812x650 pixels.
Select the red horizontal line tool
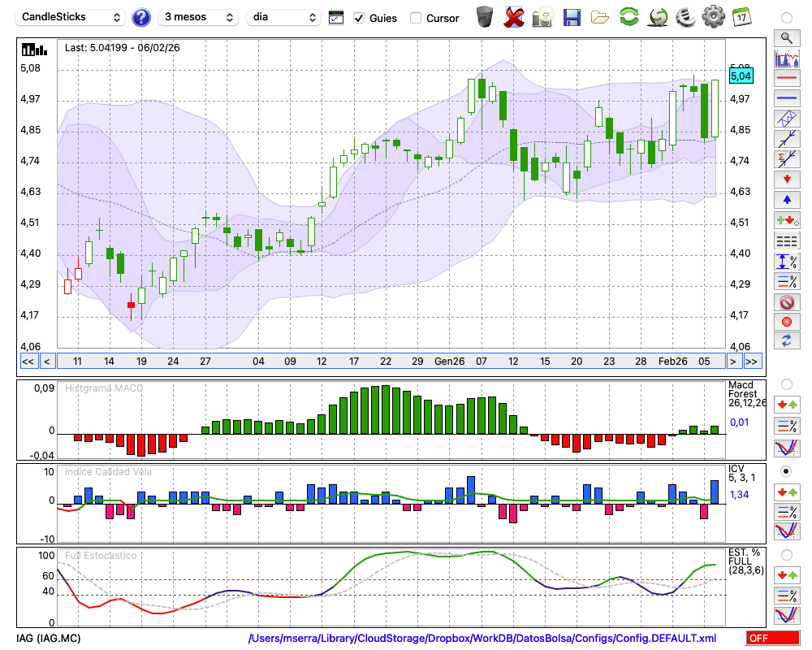coord(787,78)
